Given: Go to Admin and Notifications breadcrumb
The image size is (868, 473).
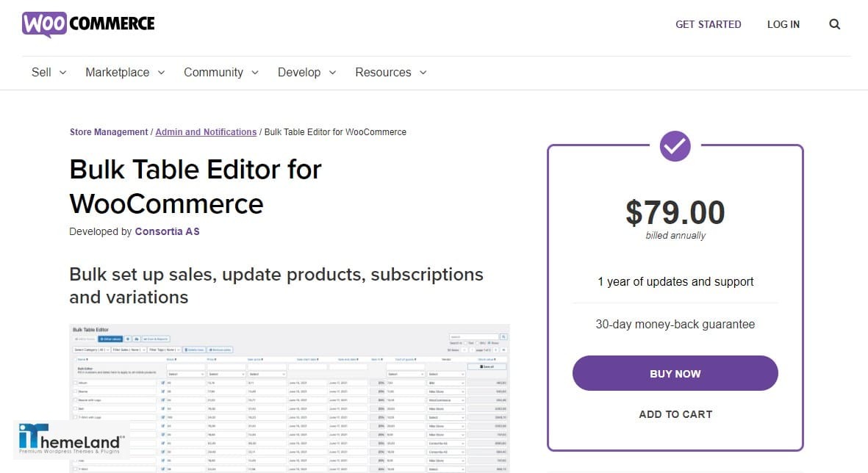Looking at the screenshot, I should tap(206, 132).
